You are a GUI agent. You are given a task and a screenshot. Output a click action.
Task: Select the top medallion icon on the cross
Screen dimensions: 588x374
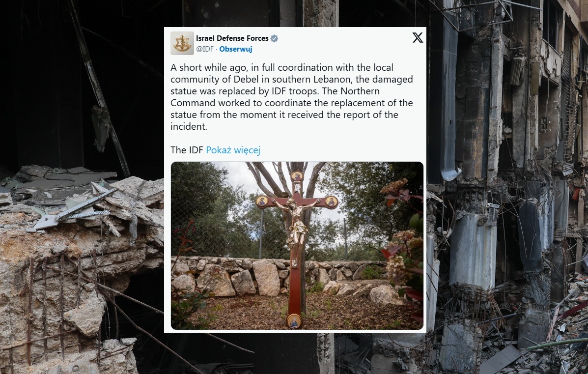click(297, 176)
